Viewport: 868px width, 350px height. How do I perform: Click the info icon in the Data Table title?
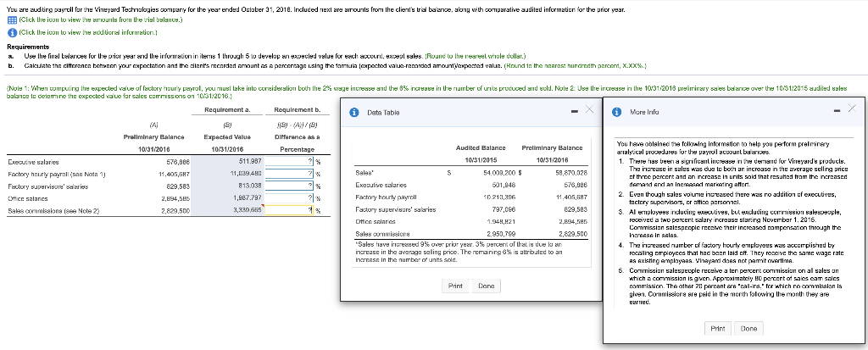tap(353, 113)
